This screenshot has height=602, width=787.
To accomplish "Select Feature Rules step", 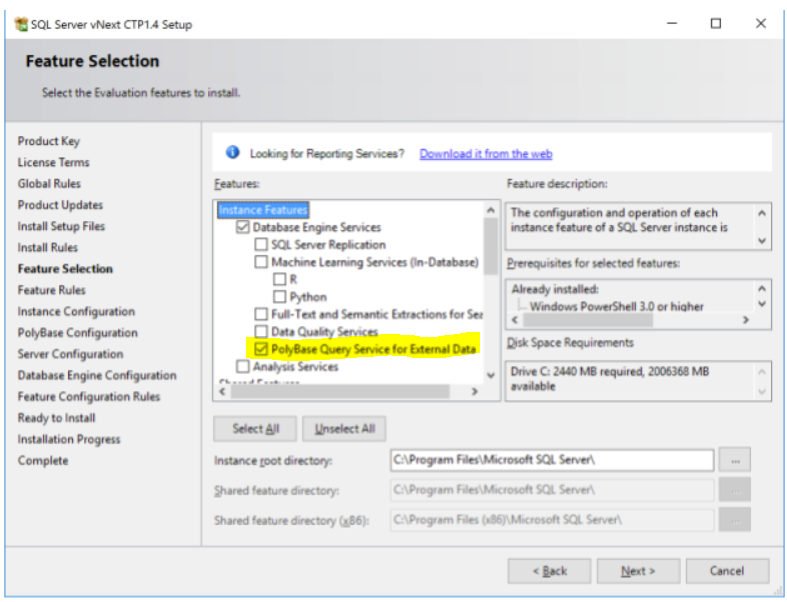I will (52, 290).
